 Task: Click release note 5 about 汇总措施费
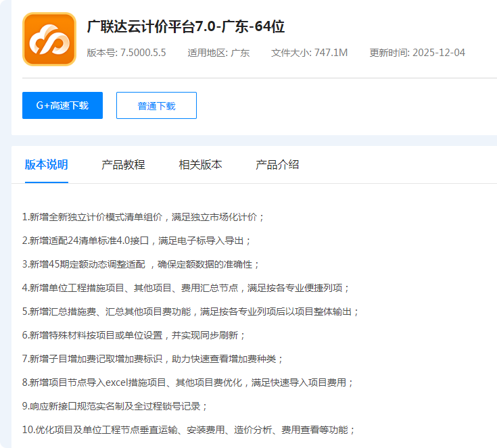(191, 312)
